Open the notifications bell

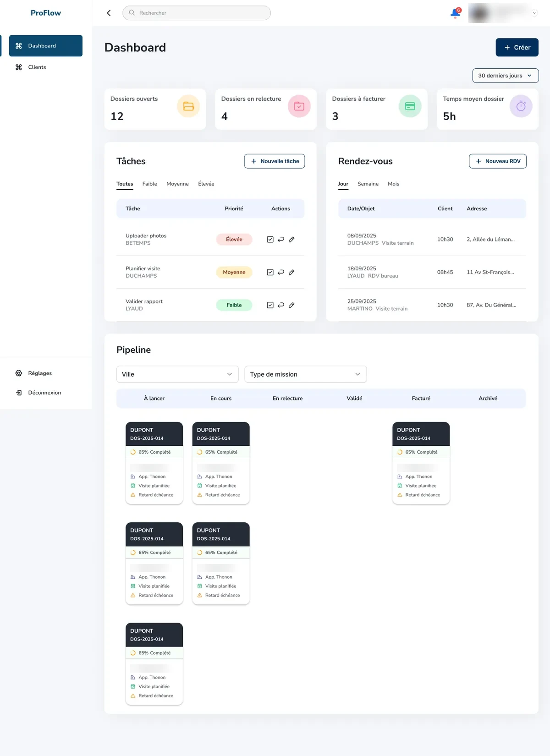(x=455, y=13)
